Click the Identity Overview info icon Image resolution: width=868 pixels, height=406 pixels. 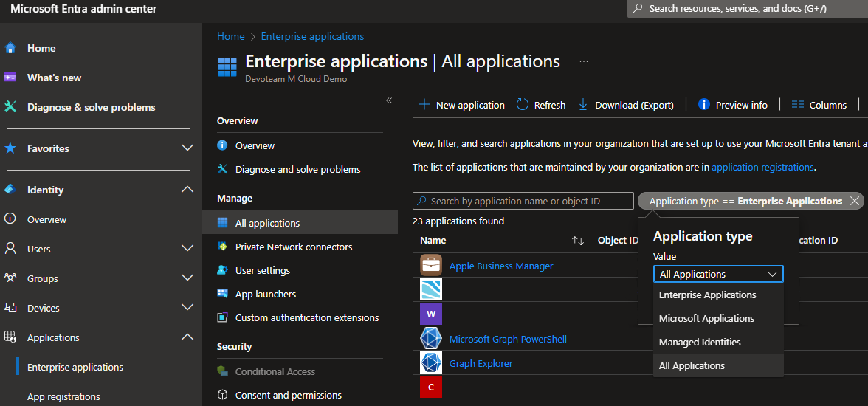pyautogui.click(x=10, y=219)
